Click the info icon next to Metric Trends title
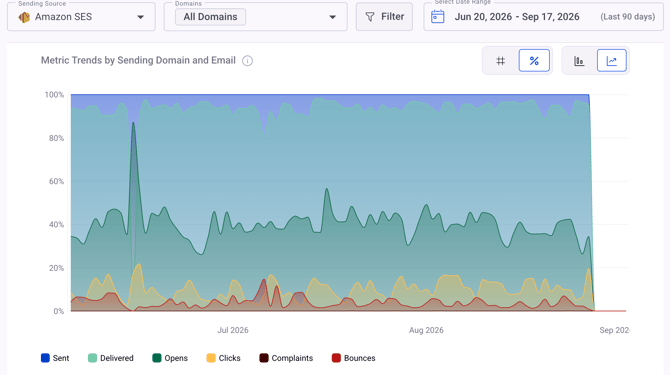Viewport: 670px width, 375px height. coord(247,61)
